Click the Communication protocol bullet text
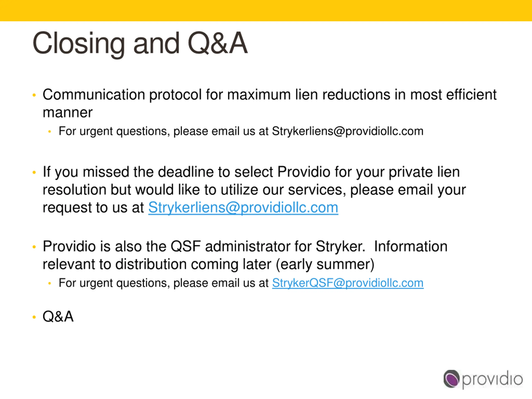 [270, 103]
